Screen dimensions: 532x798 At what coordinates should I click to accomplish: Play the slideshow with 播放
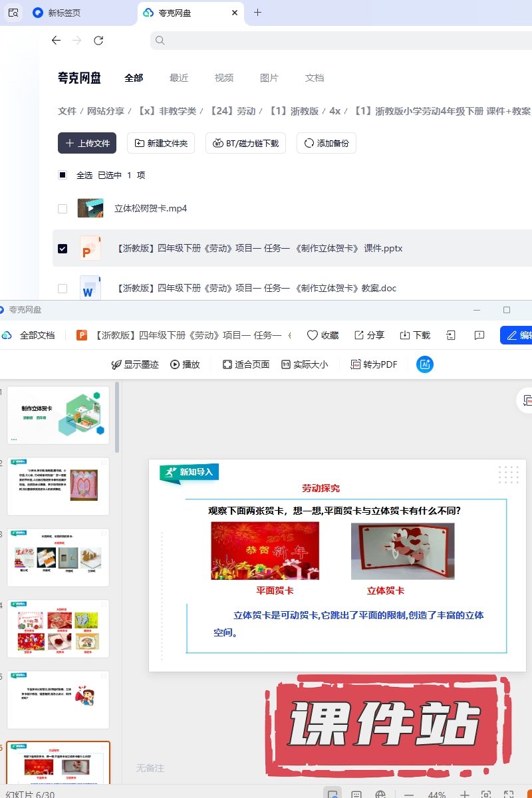click(185, 364)
